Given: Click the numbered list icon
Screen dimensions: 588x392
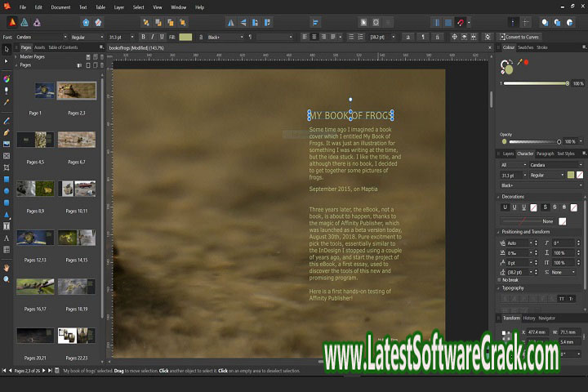Looking at the screenshot, I should pos(360,37).
